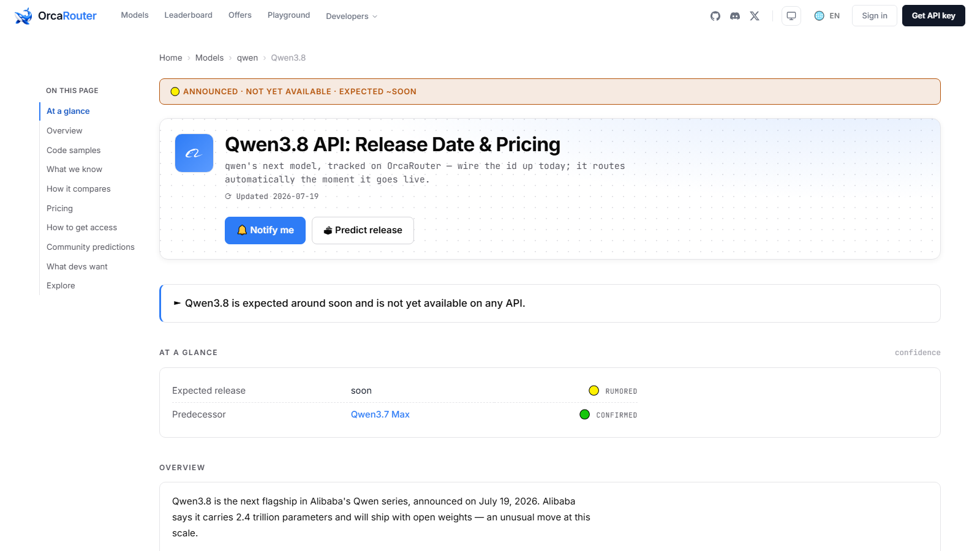Open the EN language selector
Viewport: 980px width, 551px height.
click(827, 16)
